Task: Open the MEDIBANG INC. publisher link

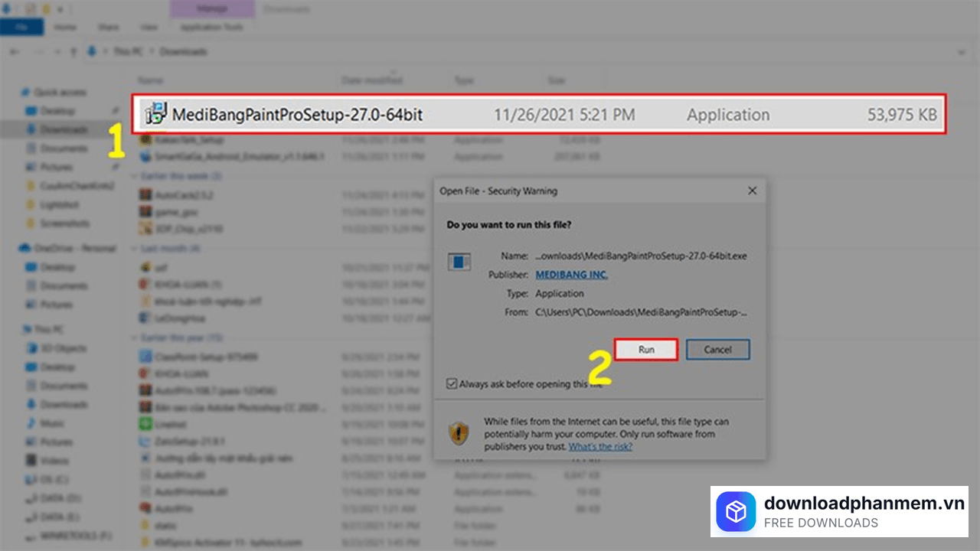Action: tap(571, 275)
